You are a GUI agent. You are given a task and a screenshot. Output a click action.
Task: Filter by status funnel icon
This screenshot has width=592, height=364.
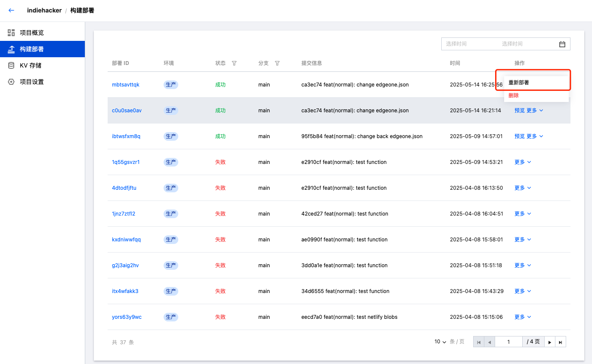point(234,63)
